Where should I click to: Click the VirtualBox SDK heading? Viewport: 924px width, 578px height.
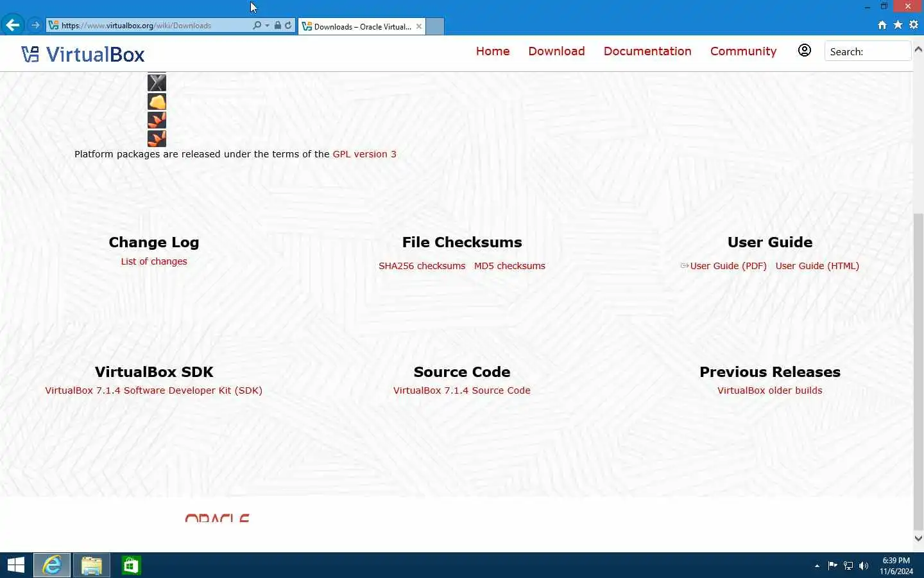(x=154, y=372)
